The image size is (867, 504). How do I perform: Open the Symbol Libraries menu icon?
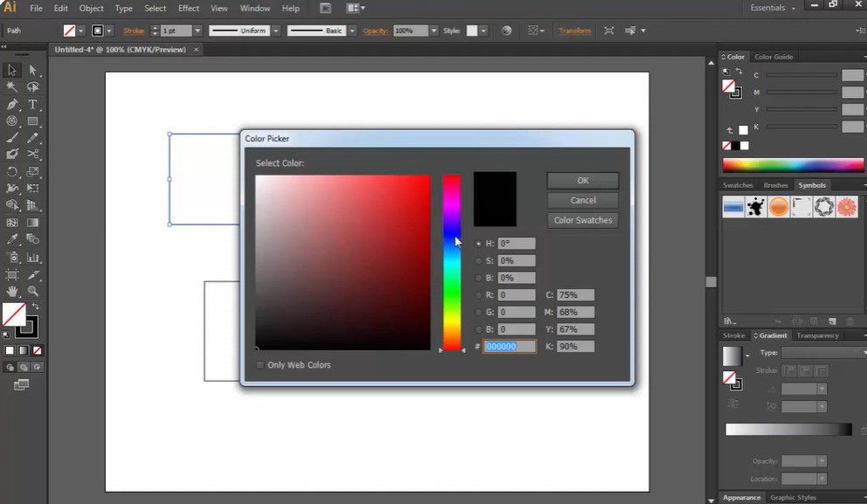coord(729,321)
